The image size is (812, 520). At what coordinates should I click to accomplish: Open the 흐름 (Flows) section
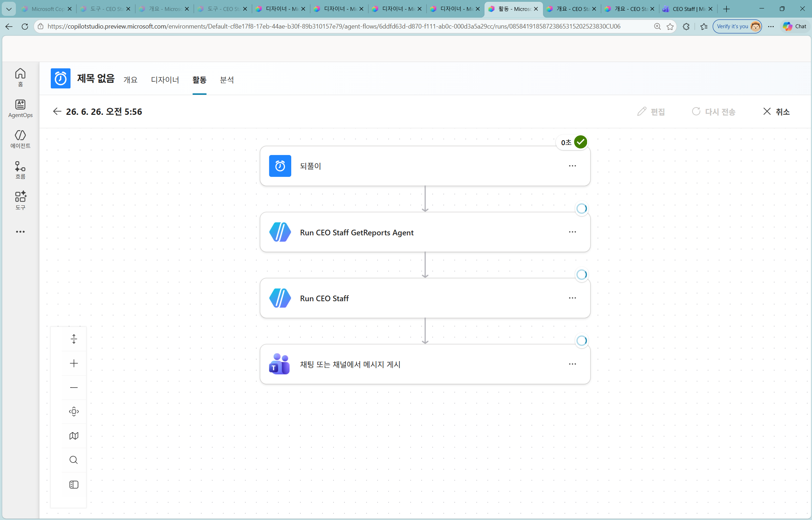pos(20,170)
